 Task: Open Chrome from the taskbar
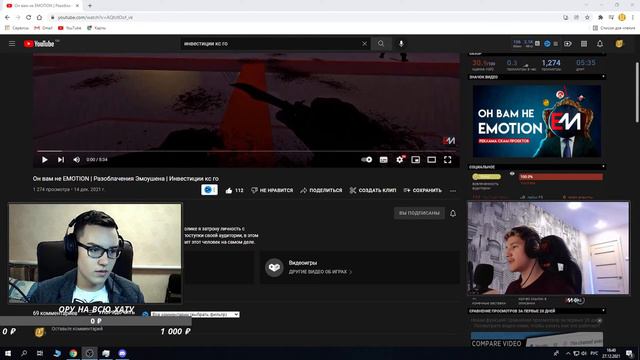(x=73, y=353)
